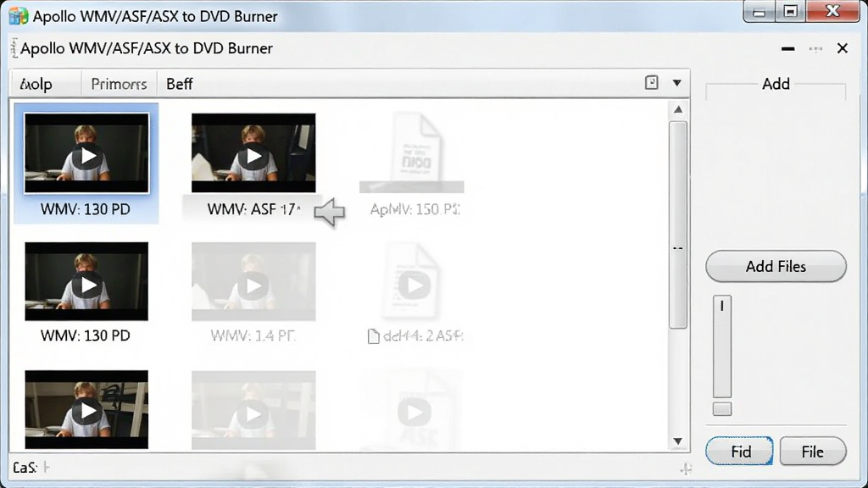Open the tab bar dropdown arrow
The image size is (868, 488).
pyautogui.click(x=676, y=83)
